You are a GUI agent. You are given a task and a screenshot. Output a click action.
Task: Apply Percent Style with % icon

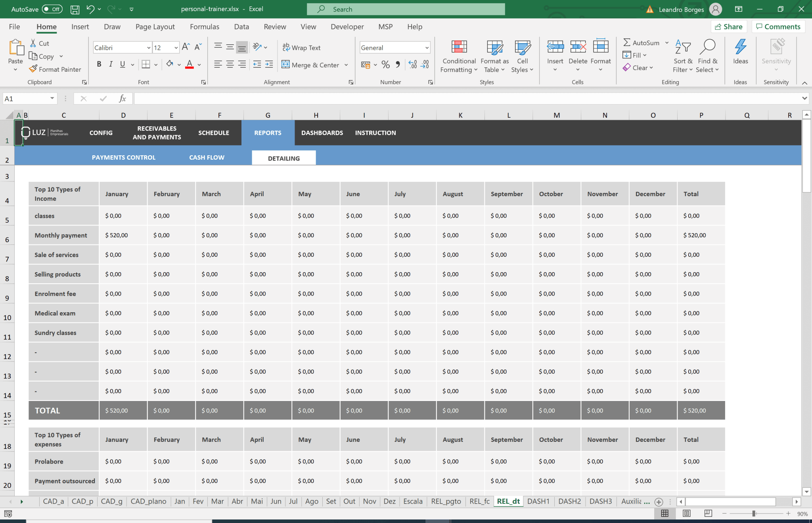tap(385, 65)
